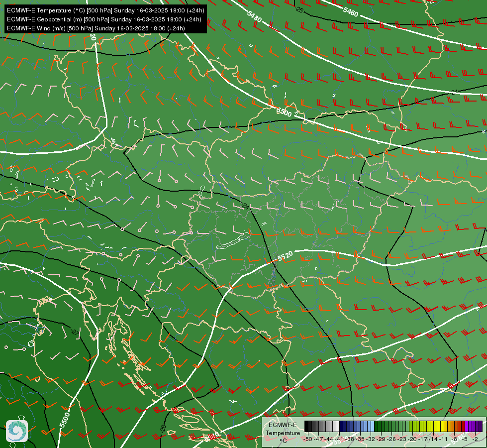The image size is (487, 448).
Task: Click the -41 value on the legend
Action: point(339,440)
